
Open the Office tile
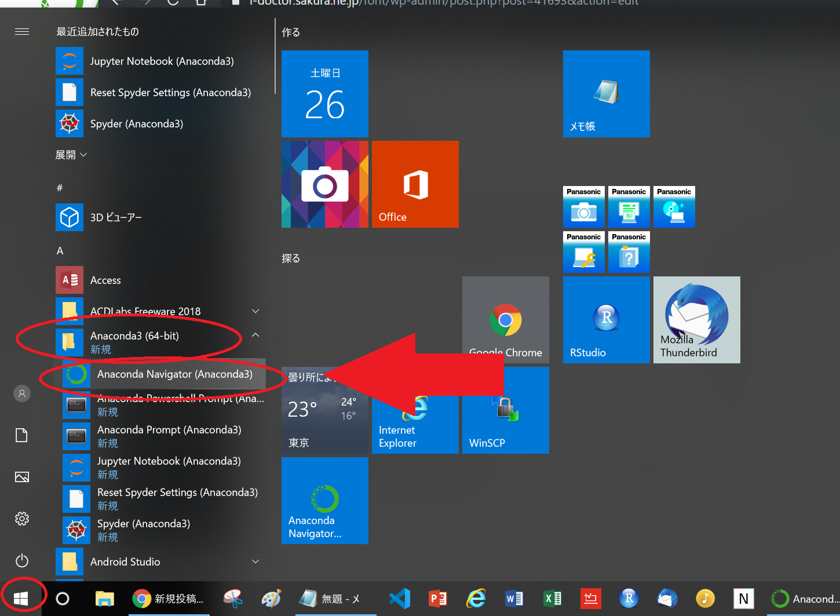tap(415, 184)
